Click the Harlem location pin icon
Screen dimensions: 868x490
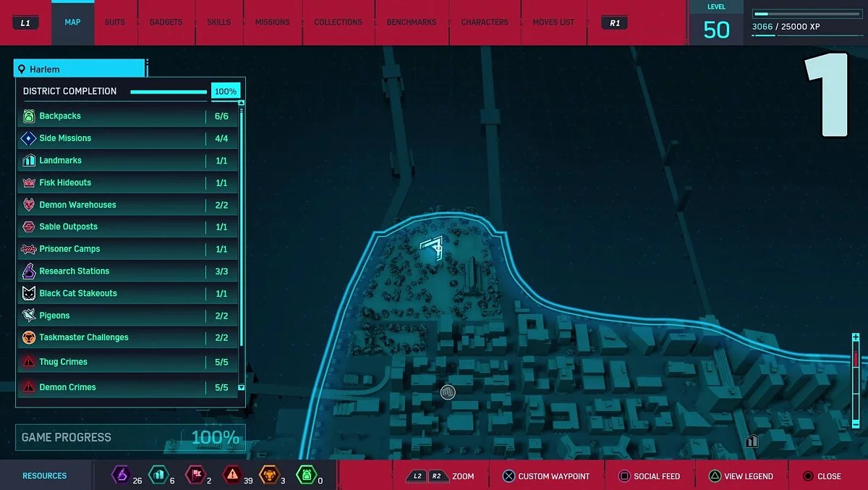pos(22,69)
